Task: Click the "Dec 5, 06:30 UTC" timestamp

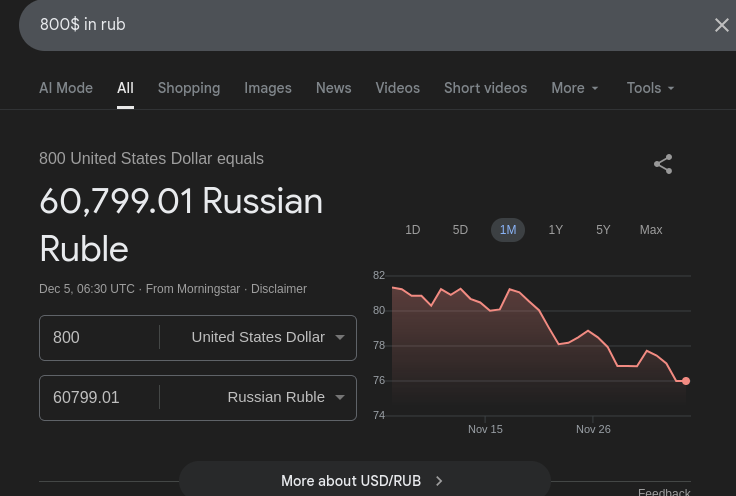Action: click(87, 289)
